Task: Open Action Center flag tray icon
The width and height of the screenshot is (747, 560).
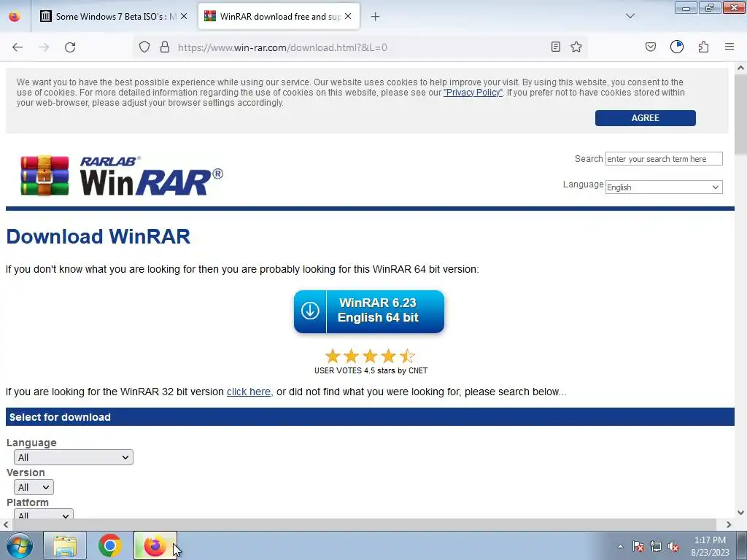Action: (638, 546)
